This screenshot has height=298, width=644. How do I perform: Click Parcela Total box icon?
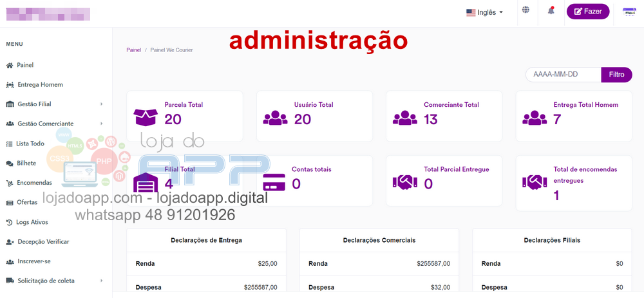tap(146, 117)
